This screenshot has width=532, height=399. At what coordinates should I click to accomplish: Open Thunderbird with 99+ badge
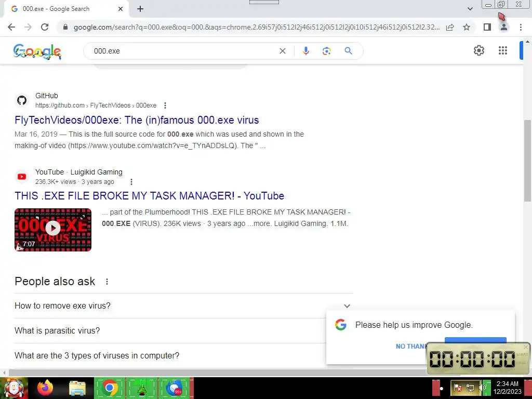174,388
